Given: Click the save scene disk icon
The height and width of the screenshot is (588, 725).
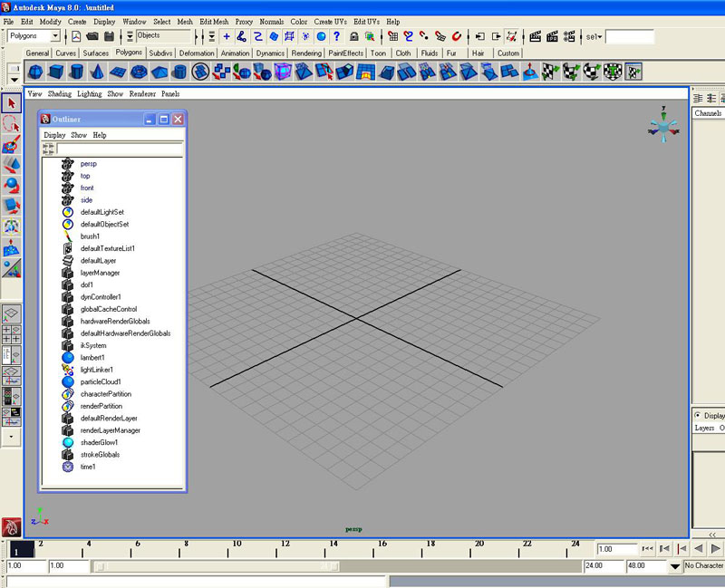Looking at the screenshot, I should click(x=109, y=36).
